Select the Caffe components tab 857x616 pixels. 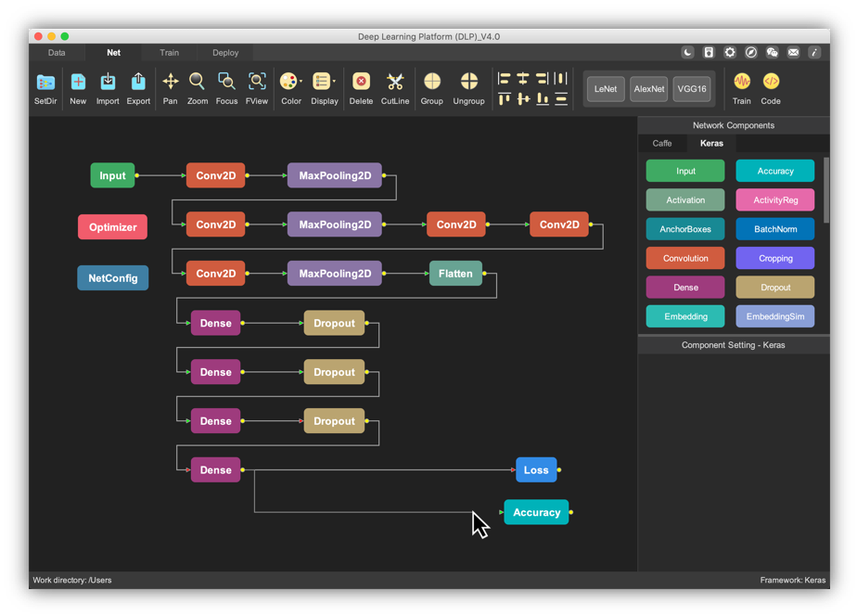coord(662,144)
